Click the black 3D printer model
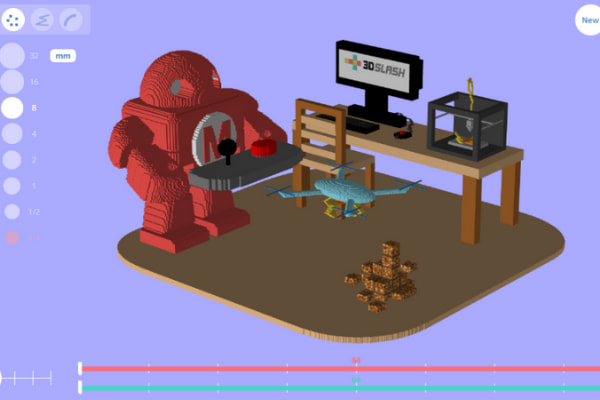This screenshot has height=400, width=600. pyautogui.click(x=468, y=124)
